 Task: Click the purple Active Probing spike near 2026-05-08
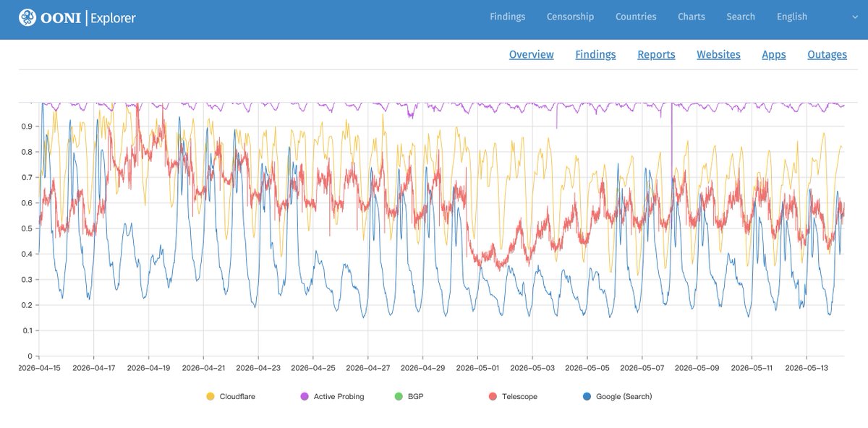pos(672,141)
